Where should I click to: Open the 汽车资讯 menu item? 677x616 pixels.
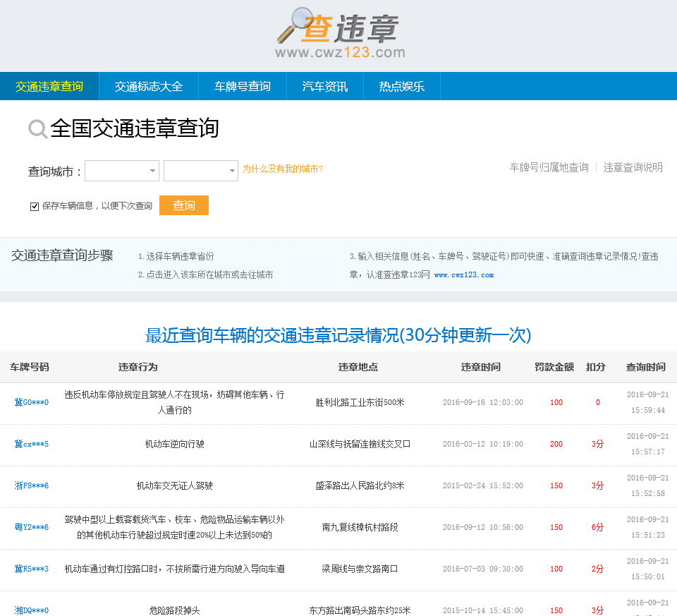pos(325,85)
